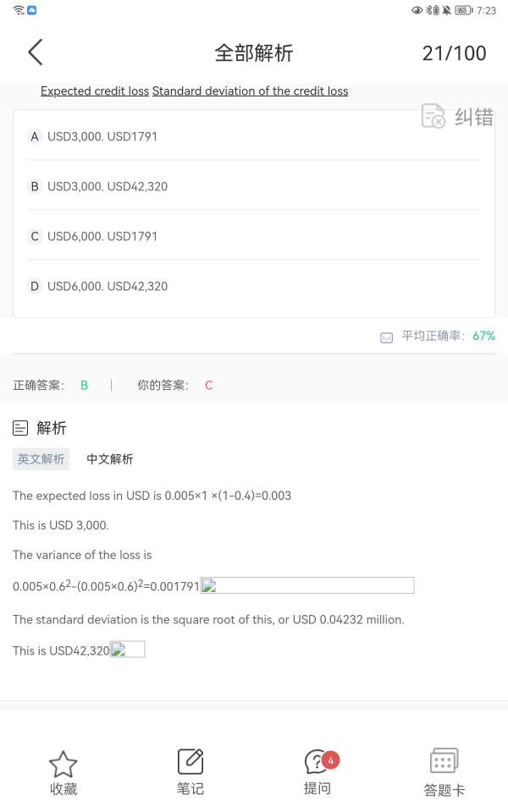Click the Expected credit loss link
The height and width of the screenshot is (812, 508).
coord(95,91)
